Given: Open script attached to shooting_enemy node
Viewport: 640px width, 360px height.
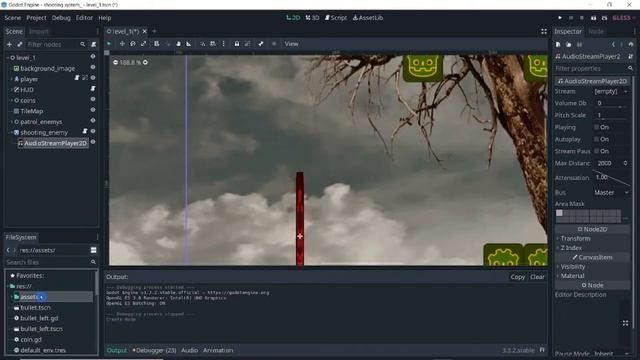Looking at the screenshot, I should (x=85, y=131).
